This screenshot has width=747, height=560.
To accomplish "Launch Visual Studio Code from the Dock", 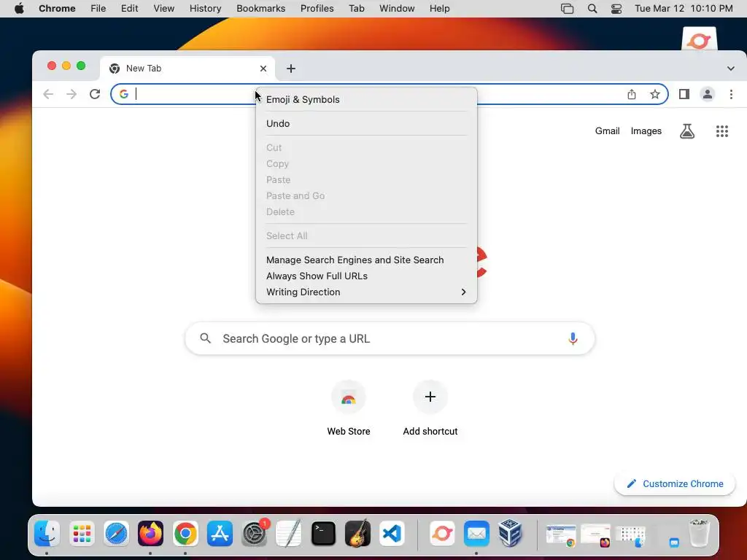I will pyautogui.click(x=392, y=533).
